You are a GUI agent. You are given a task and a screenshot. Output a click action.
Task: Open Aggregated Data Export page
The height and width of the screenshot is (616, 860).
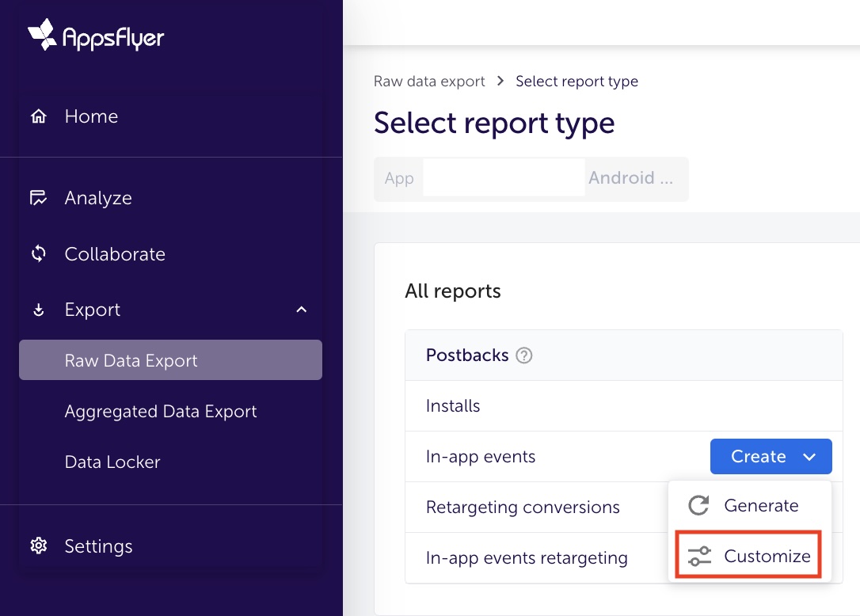coord(161,412)
